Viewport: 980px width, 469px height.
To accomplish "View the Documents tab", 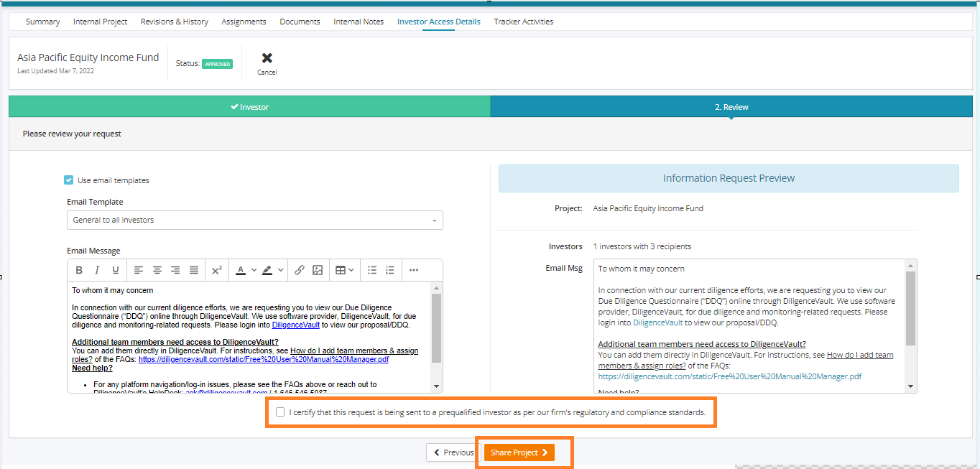I will point(300,22).
